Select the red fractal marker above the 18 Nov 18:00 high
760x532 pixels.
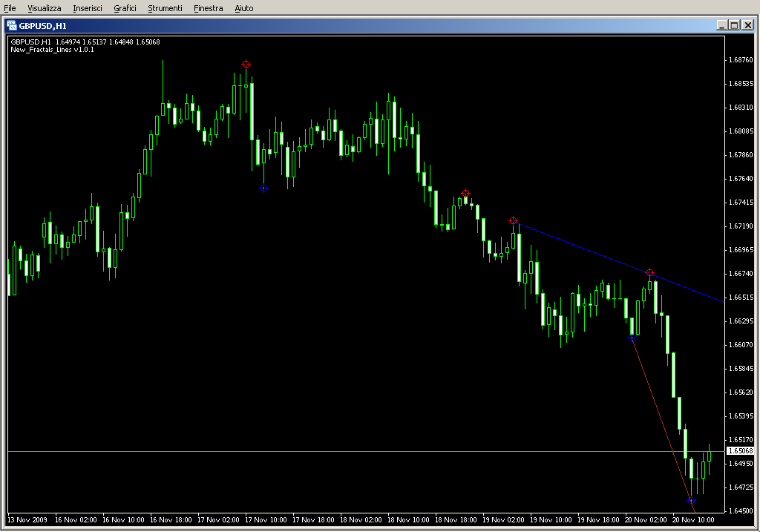point(465,194)
